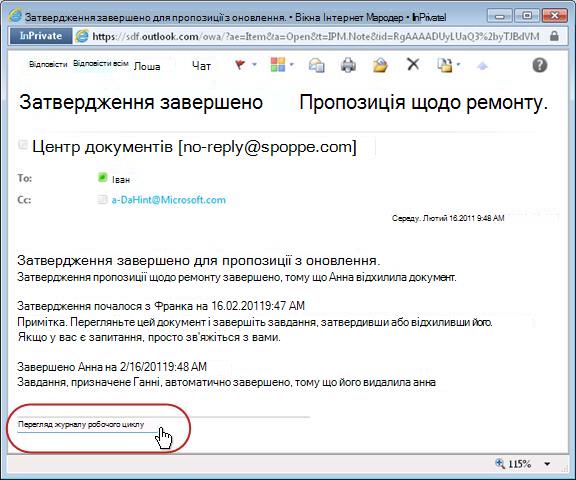Click heading Пропозиція щодо ремонту.
Viewport: 576px width, 480px height.
click(424, 102)
